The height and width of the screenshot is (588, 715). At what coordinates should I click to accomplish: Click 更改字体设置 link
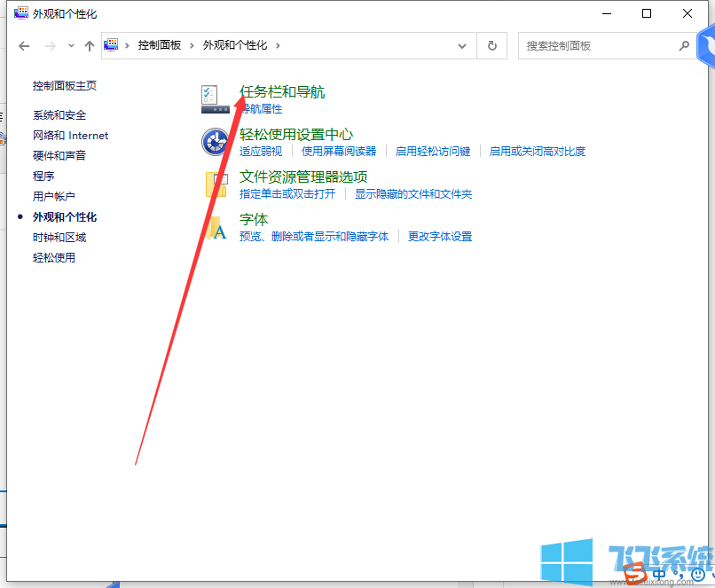tap(440, 236)
